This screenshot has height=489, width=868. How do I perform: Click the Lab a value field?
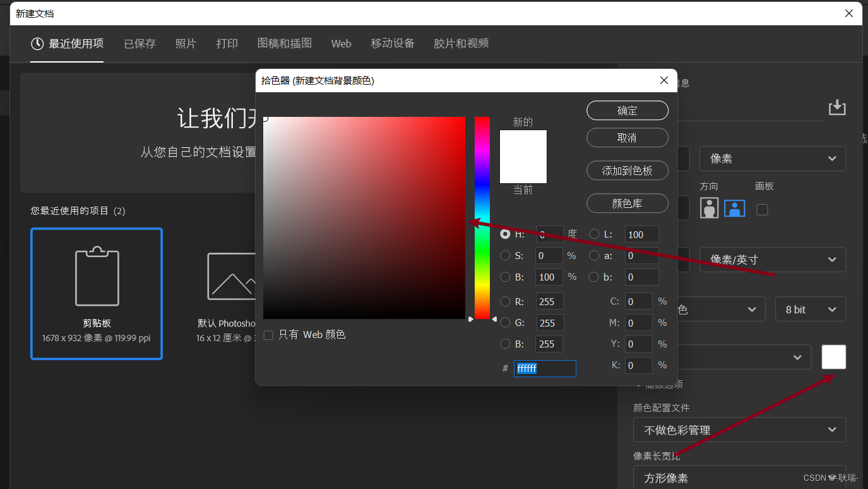pos(642,255)
